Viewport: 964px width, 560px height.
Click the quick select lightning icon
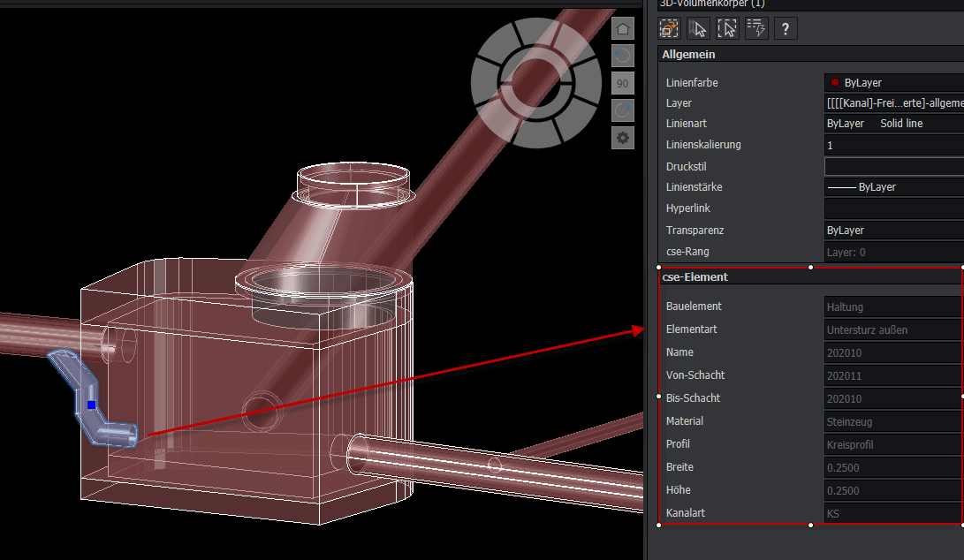[756, 28]
